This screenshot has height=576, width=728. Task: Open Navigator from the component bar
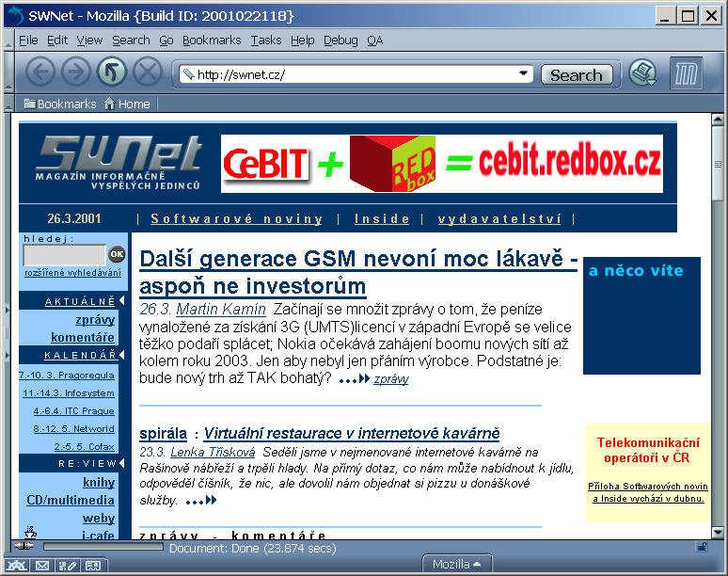[16, 566]
